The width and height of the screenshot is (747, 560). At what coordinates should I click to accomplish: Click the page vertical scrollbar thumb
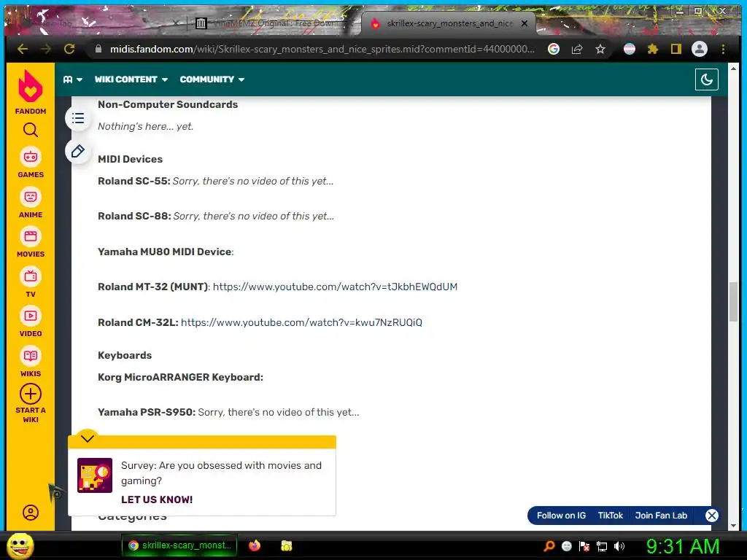733,302
